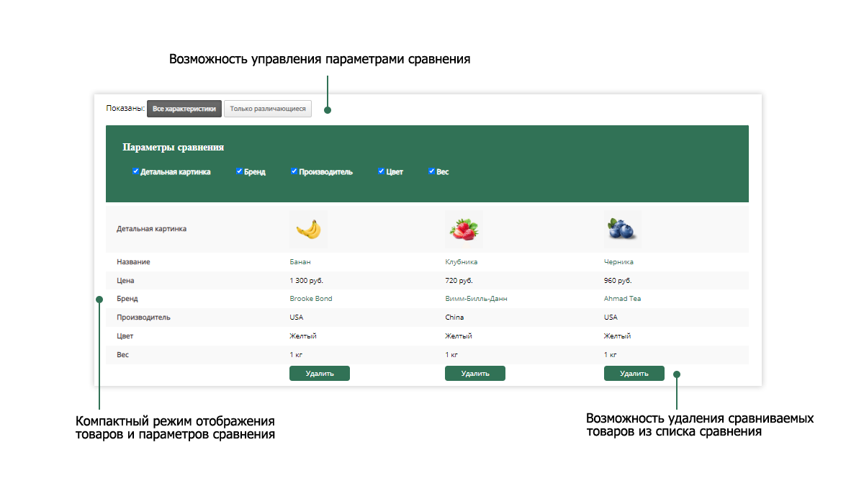This screenshot has height=504, width=864.
Task: Toggle the 'Производитель' checkbox
Action: [294, 171]
